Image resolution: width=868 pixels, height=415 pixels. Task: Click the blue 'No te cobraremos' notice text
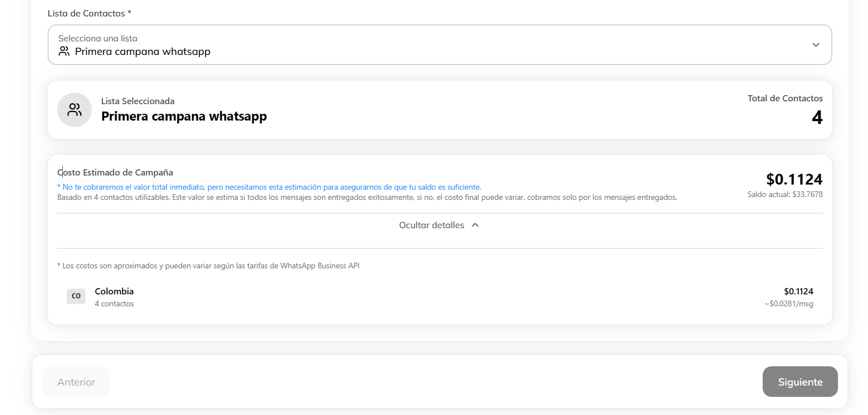[269, 187]
